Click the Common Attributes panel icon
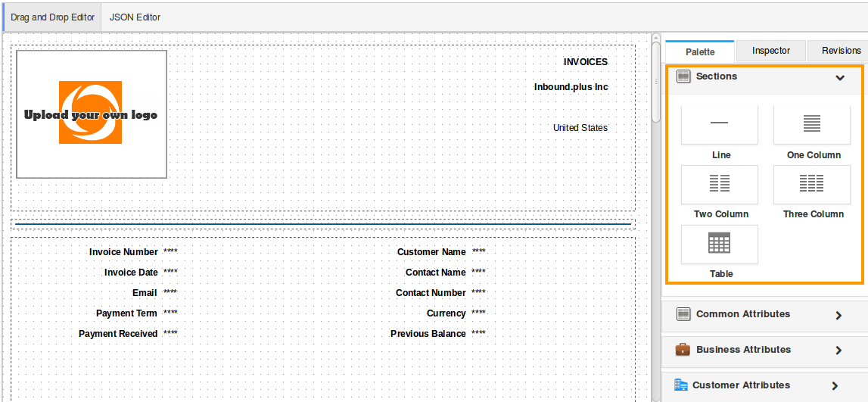This screenshot has width=868, height=402. (683, 314)
